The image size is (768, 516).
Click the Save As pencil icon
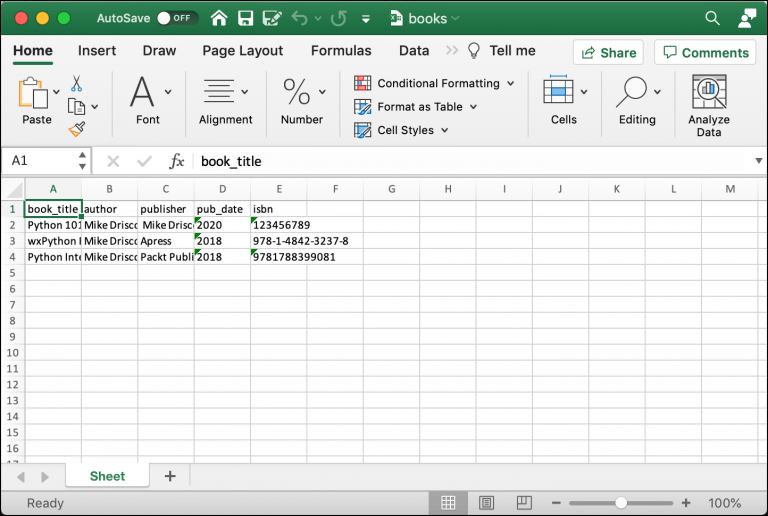[x=272, y=18]
